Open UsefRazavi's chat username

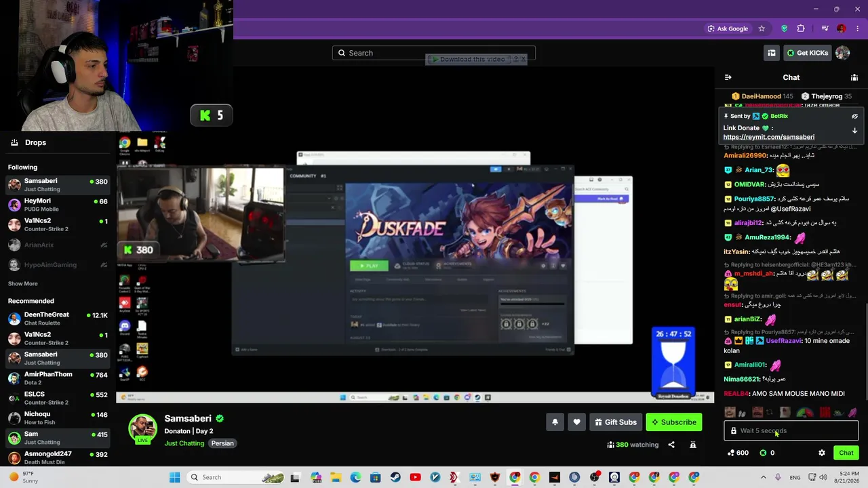[783, 341]
